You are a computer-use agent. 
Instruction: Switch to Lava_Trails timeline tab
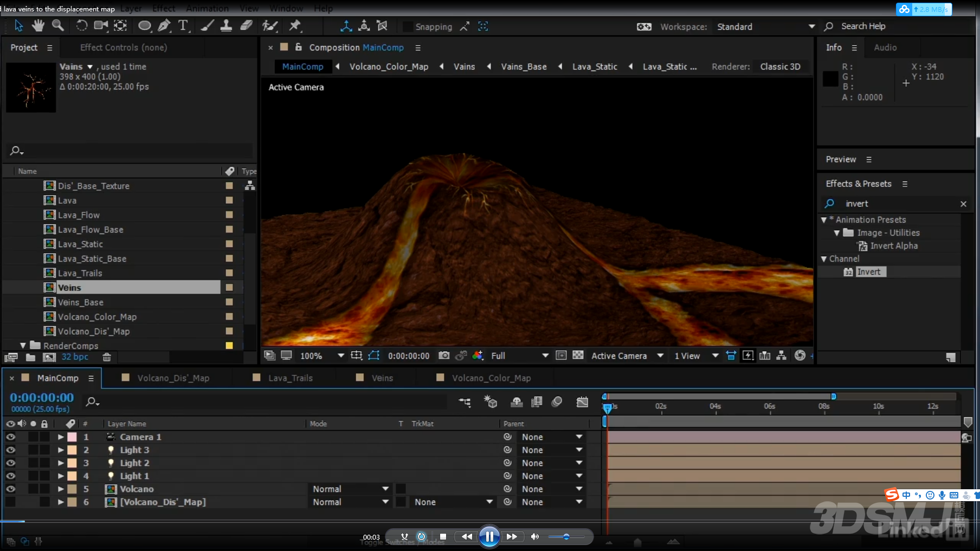tap(291, 378)
